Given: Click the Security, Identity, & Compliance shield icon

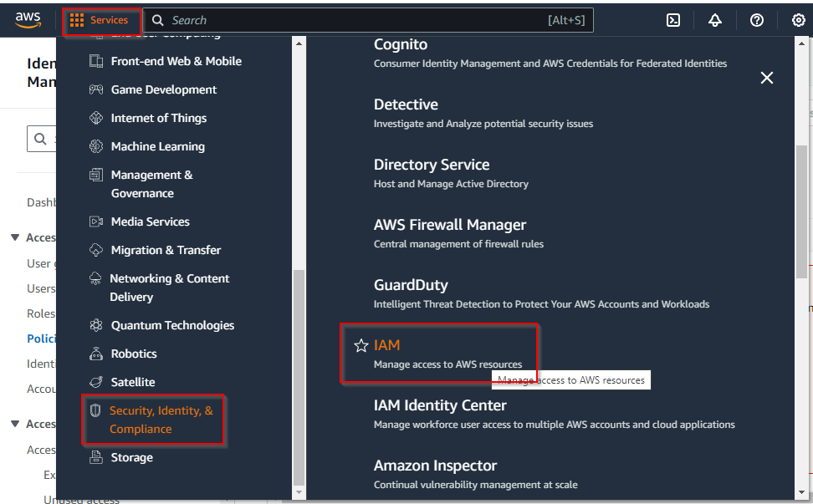Looking at the screenshot, I should (x=95, y=410).
